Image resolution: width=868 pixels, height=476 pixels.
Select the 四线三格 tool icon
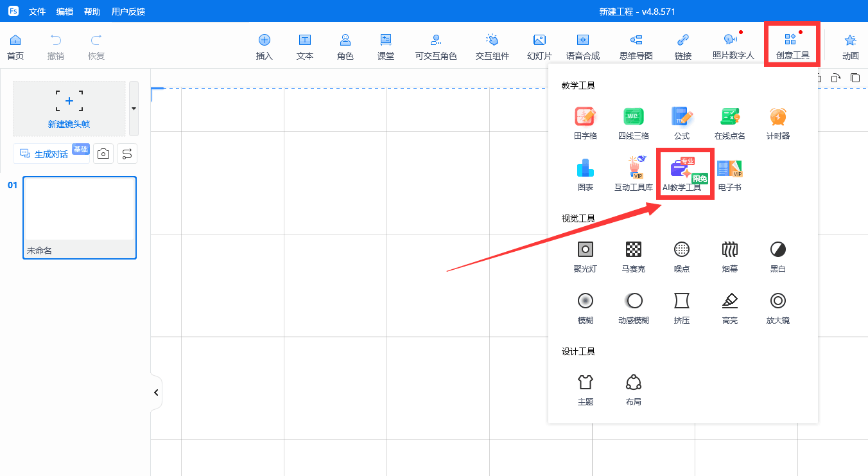[633, 118]
